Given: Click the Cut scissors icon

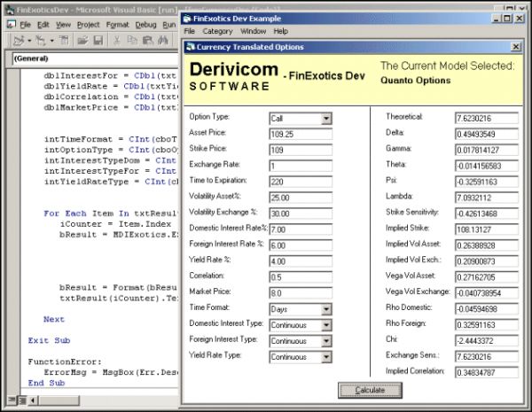Looking at the screenshot, I should tap(117, 41).
